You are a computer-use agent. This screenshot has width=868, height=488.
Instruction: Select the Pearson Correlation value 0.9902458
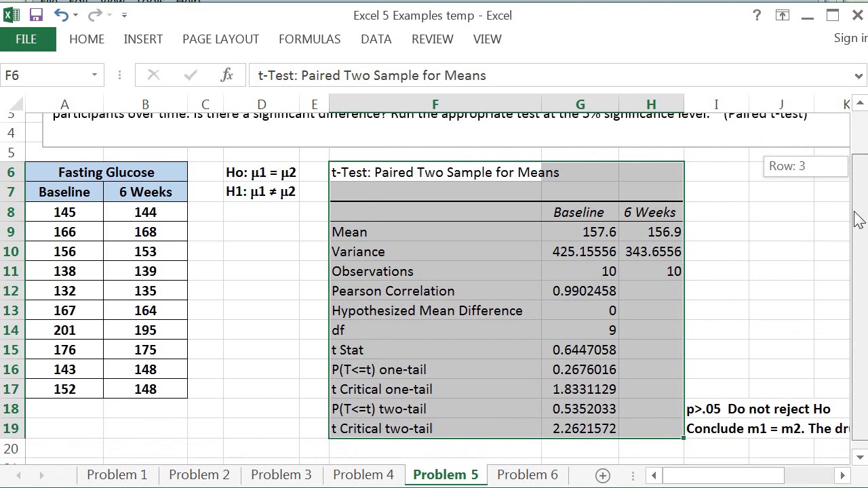pyautogui.click(x=580, y=291)
